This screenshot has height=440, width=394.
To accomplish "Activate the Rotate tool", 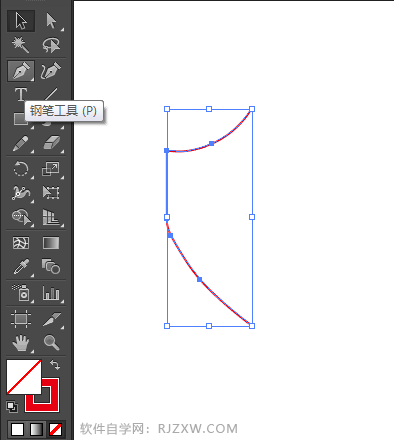I will pyautogui.click(x=21, y=169).
